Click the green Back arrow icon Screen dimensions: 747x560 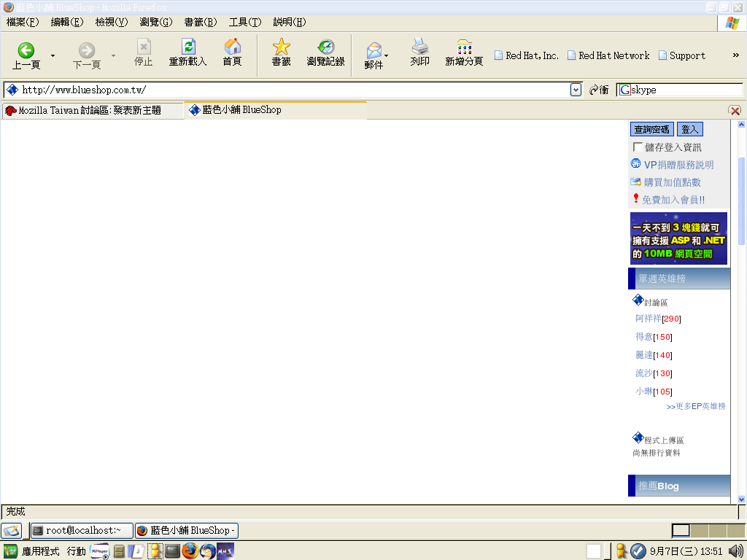[26, 50]
